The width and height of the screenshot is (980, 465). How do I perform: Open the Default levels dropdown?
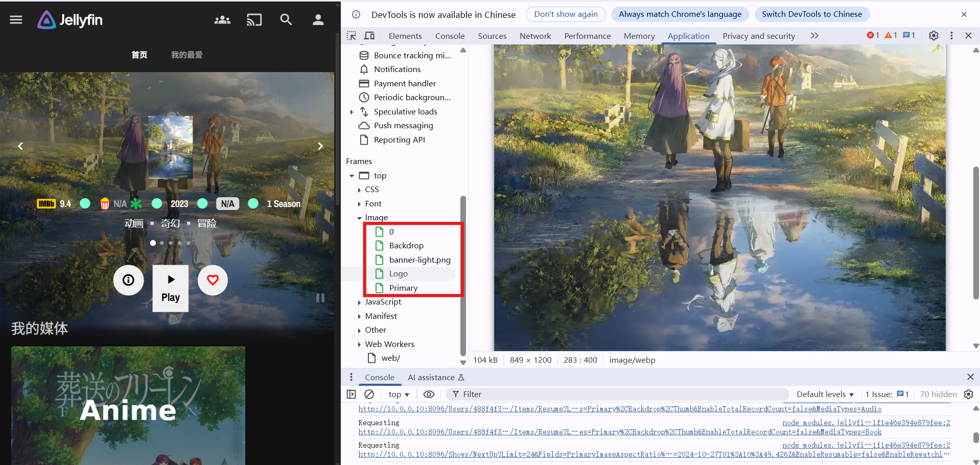coord(825,394)
